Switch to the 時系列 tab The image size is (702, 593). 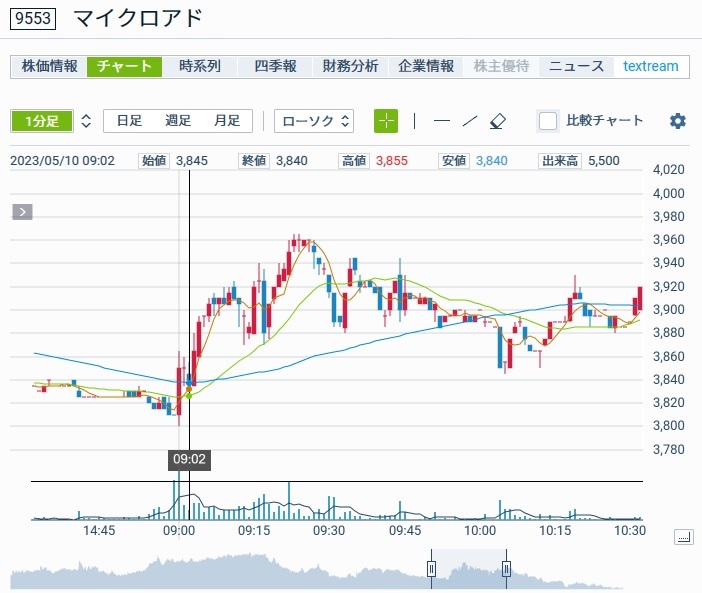pos(200,66)
